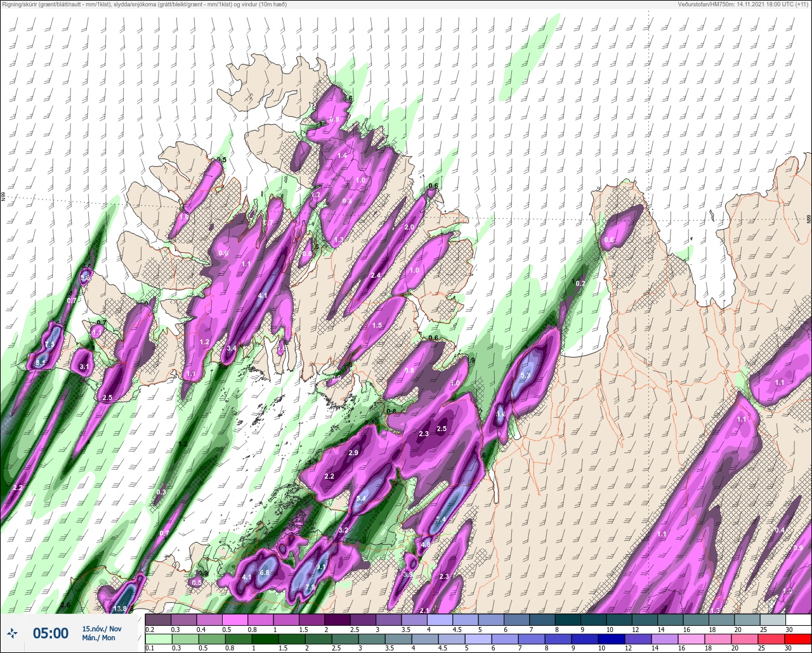The height and width of the screenshot is (653, 812).
Task: Click the 'Veðurstofan/HM750m' model run text
Action: click(743, 4)
